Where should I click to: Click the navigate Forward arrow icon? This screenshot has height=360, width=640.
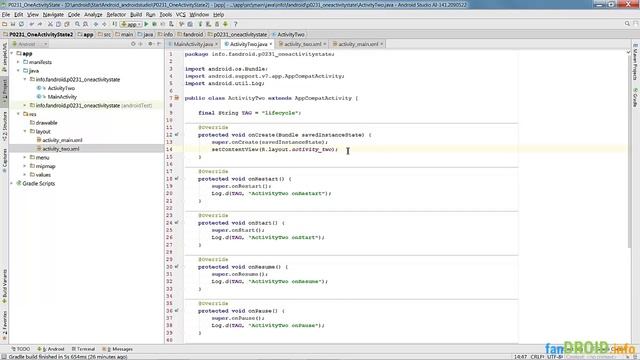click(x=104, y=24)
